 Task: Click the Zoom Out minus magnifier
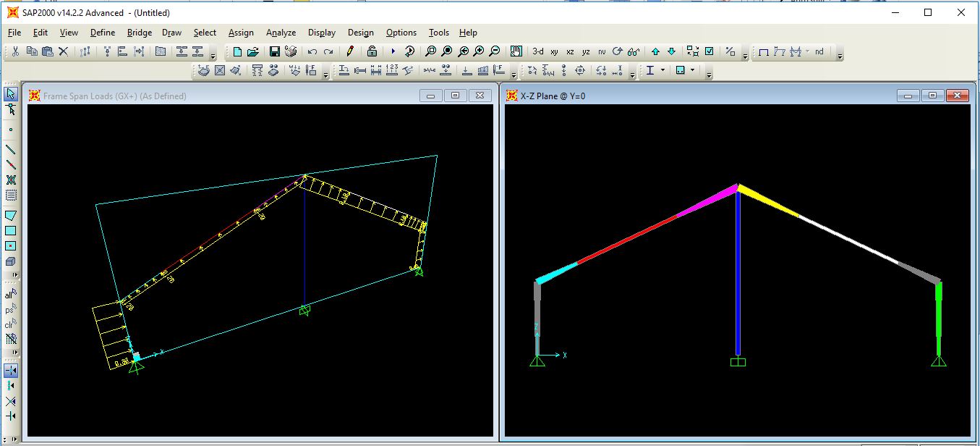tap(495, 51)
